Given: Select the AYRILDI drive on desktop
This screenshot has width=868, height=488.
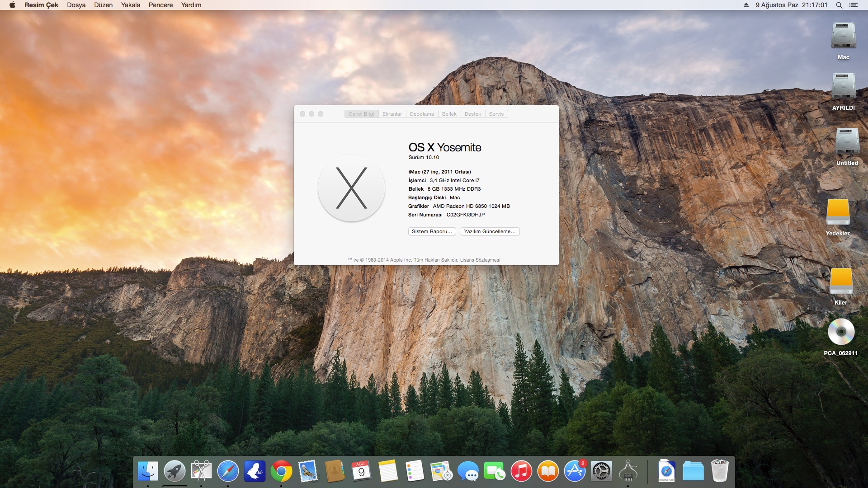Looking at the screenshot, I should (843, 86).
